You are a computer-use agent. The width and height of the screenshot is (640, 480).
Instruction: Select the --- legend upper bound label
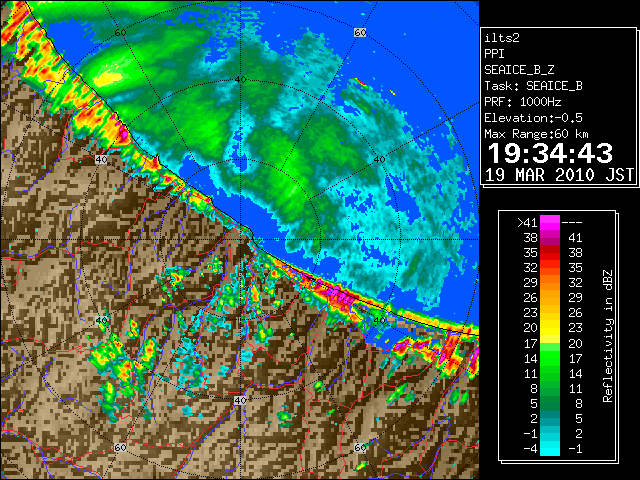572,223
